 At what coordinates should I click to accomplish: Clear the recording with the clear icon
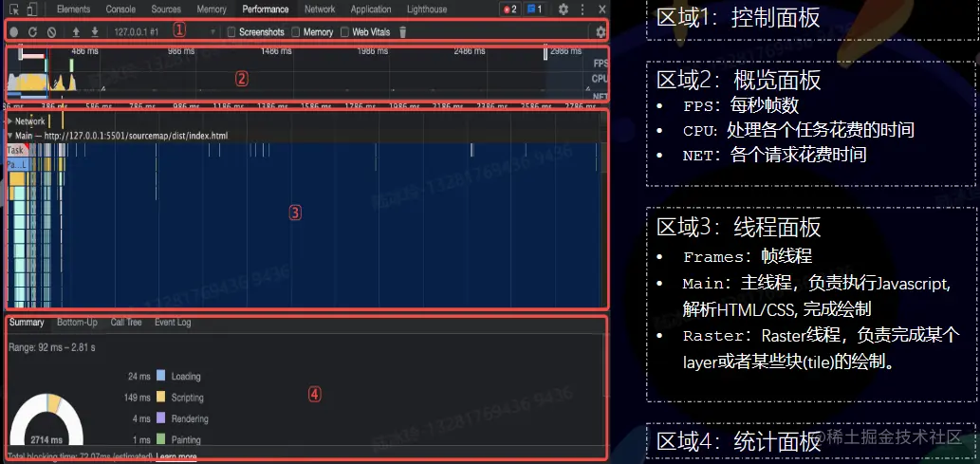(52, 32)
